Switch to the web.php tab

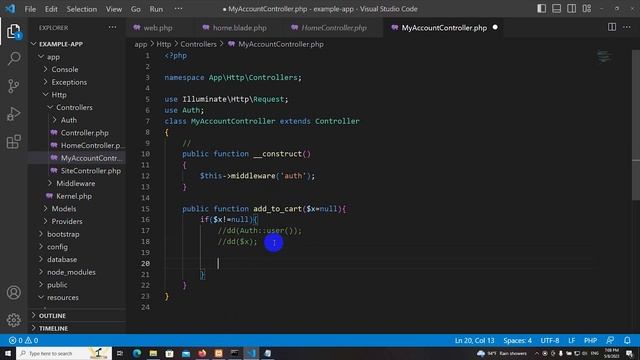158,28
